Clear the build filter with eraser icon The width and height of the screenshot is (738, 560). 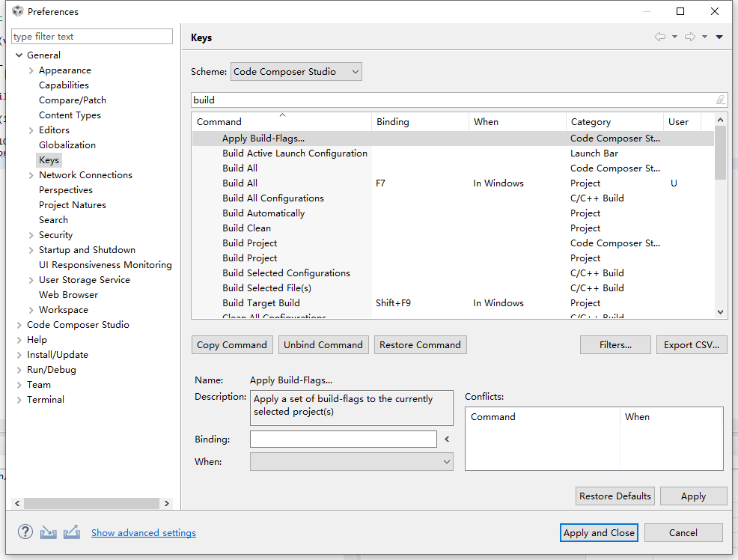pos(721,100)
